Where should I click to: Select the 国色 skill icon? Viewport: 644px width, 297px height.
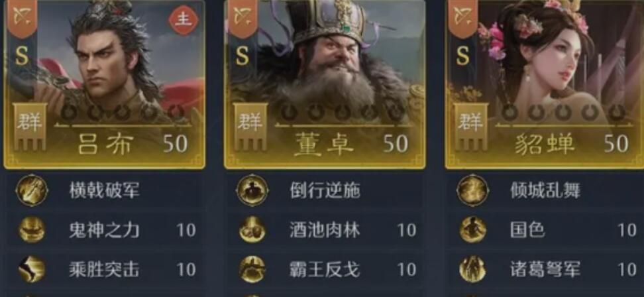pos(473,229)
